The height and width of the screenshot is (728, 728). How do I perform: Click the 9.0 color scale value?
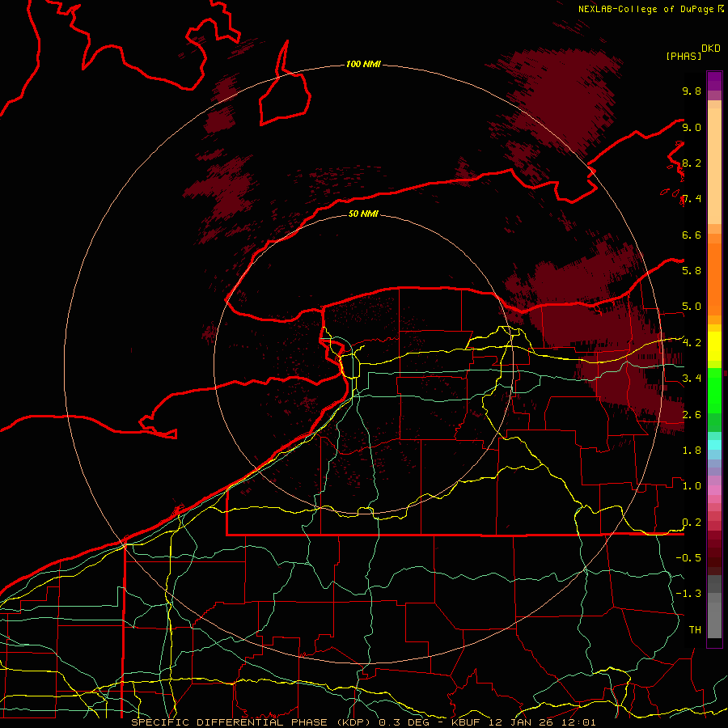click(692, 127)
